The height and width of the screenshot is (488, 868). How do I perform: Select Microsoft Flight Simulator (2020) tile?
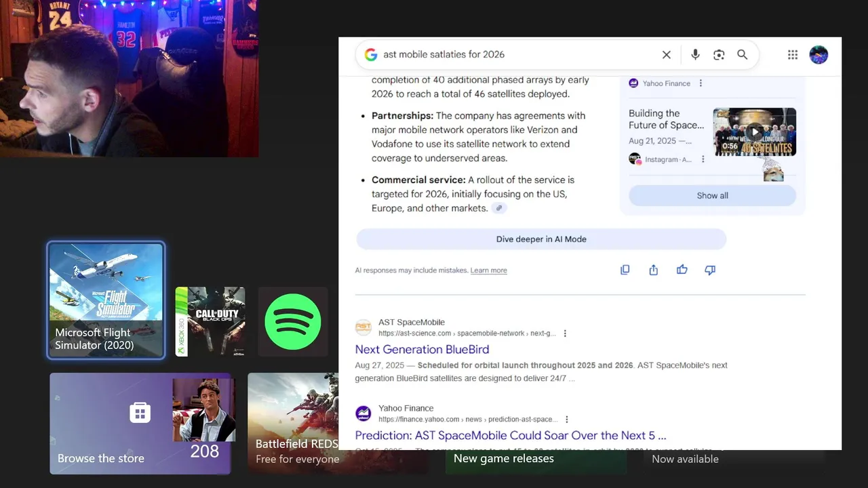tap(106, 300)
